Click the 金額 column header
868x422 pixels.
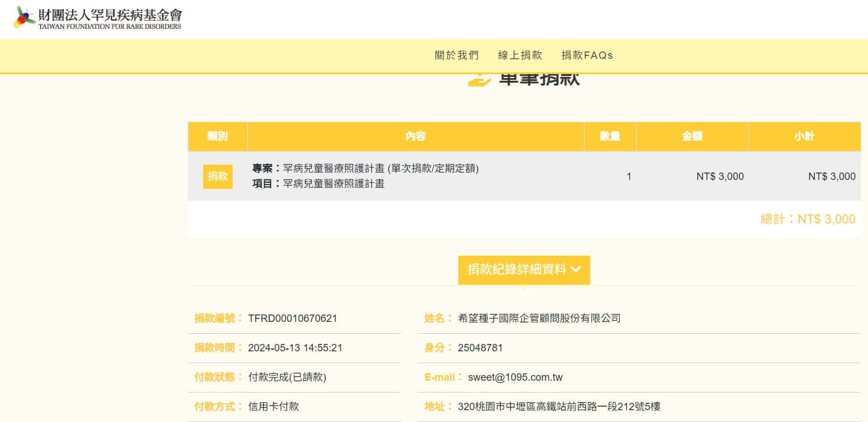pyautogui.click(x=692, y=136)
